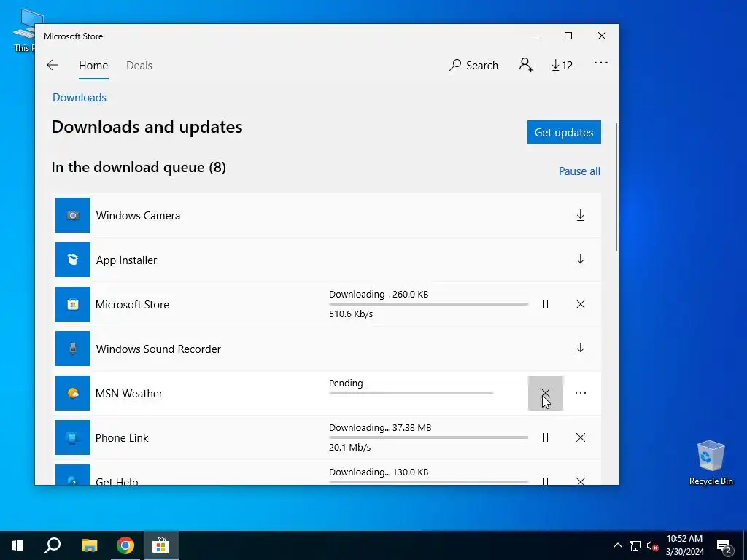The height and width of the screenshot is (560, 747).
Task: Pause the Phone Link download
Action: coord(546,437)
